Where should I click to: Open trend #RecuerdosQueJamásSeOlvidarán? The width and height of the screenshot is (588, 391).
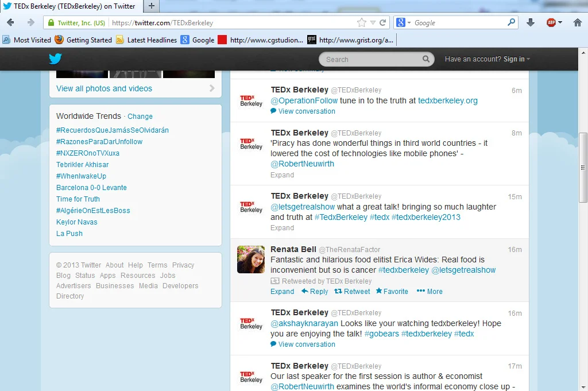pos(113,130)
